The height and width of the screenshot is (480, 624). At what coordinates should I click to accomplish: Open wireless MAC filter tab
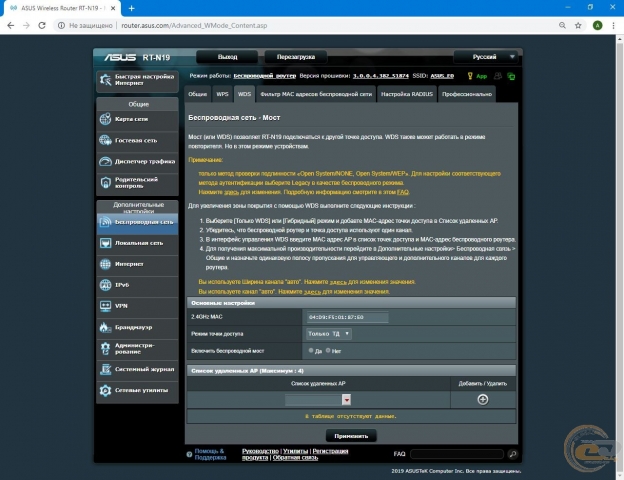click(316, 94)
